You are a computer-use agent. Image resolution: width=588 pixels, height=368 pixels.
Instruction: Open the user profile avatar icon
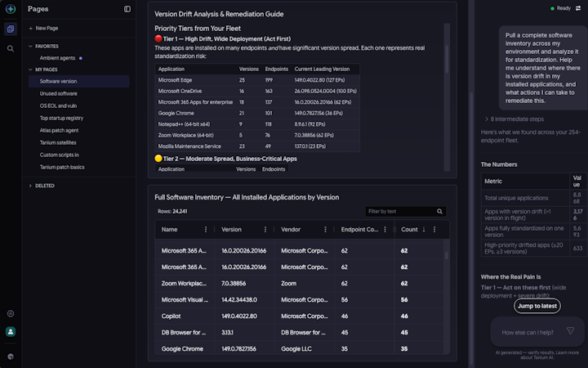point(11,331)
